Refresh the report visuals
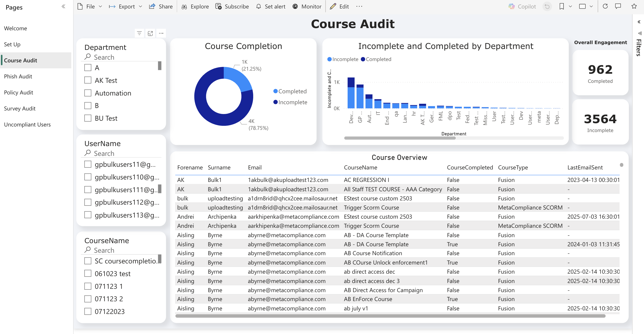 coord(605,6)
